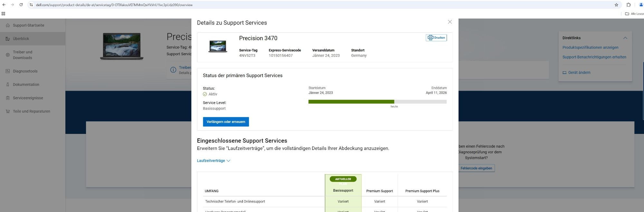Click Enddatum April 11, 2026

coord(436,93)
